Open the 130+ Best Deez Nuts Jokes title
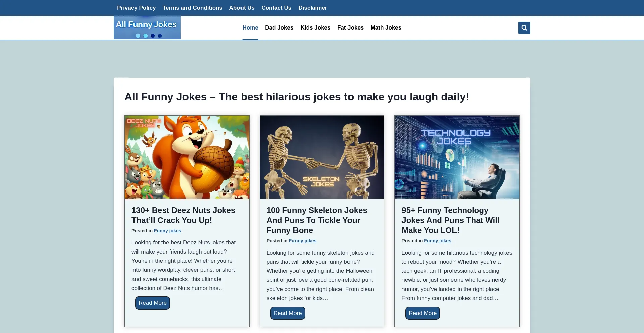644x333 pixels. click(183, 215)
